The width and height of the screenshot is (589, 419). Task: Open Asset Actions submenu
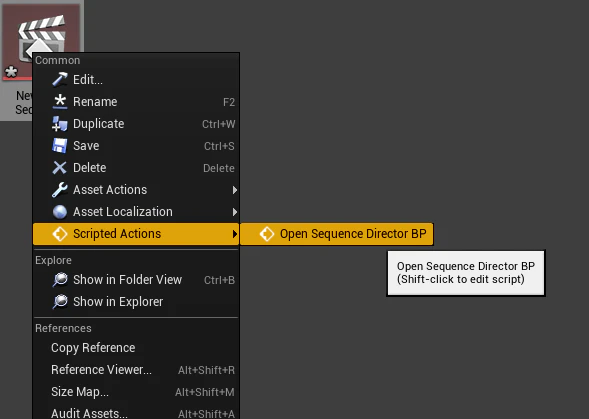[x=136, y=189]
